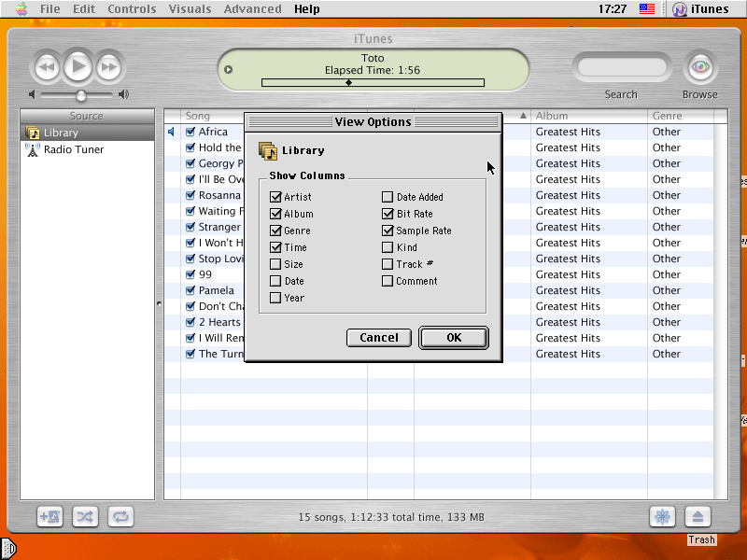Click in the Search field
The image size is (747, 560).
click(x=622, y=67)
